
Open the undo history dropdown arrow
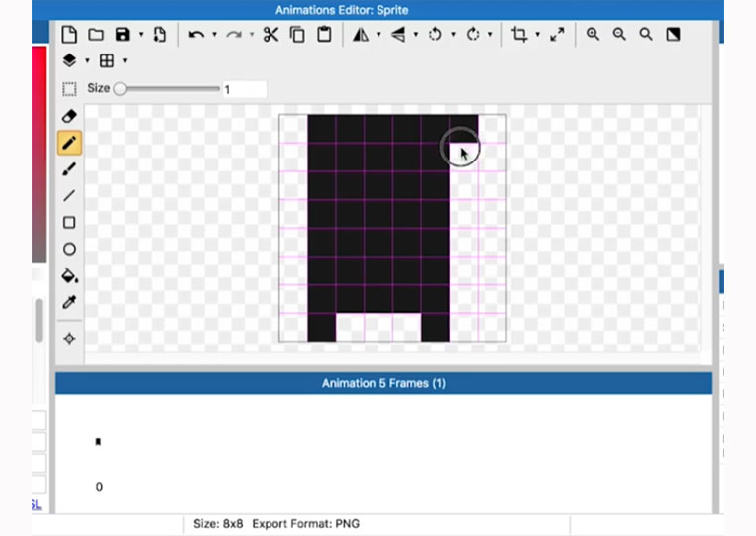click(215, 35)
